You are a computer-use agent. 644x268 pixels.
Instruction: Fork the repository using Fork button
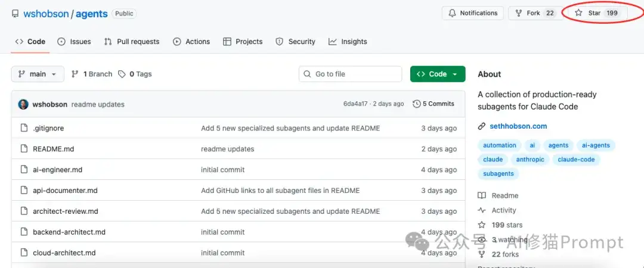coord(535,13)
